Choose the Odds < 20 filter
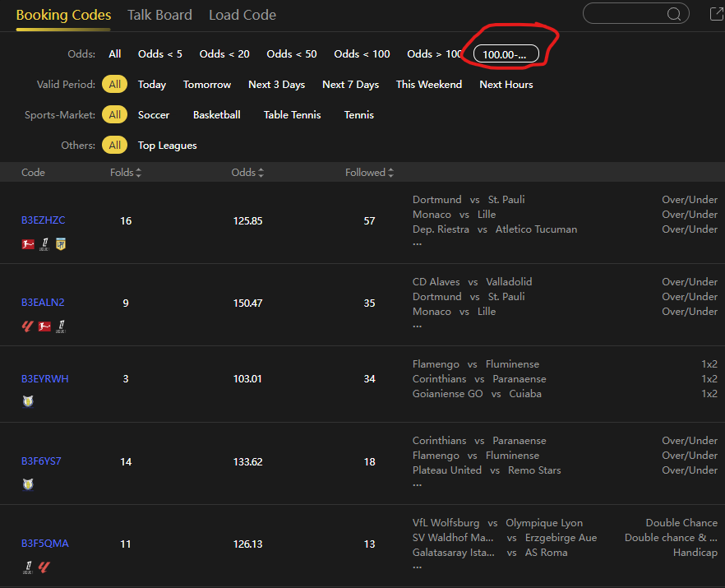The image size is (725, 588). pos(224,54)
